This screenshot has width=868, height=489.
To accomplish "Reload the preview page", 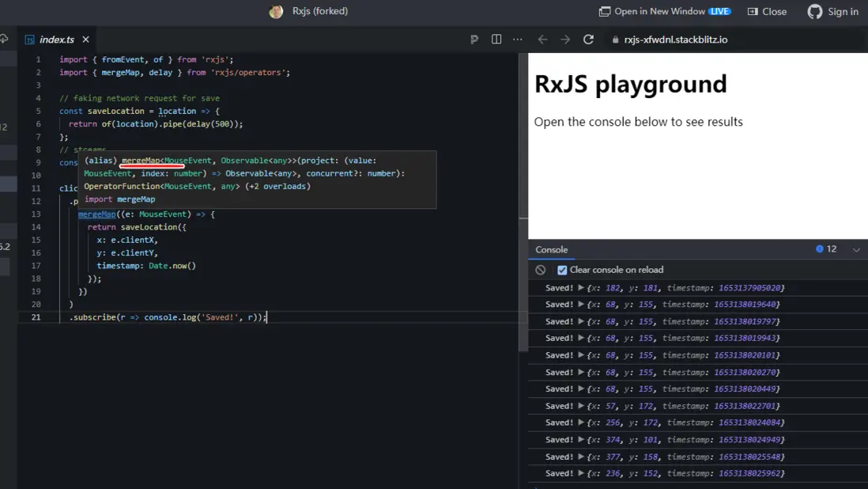I will tap(588, 40).
